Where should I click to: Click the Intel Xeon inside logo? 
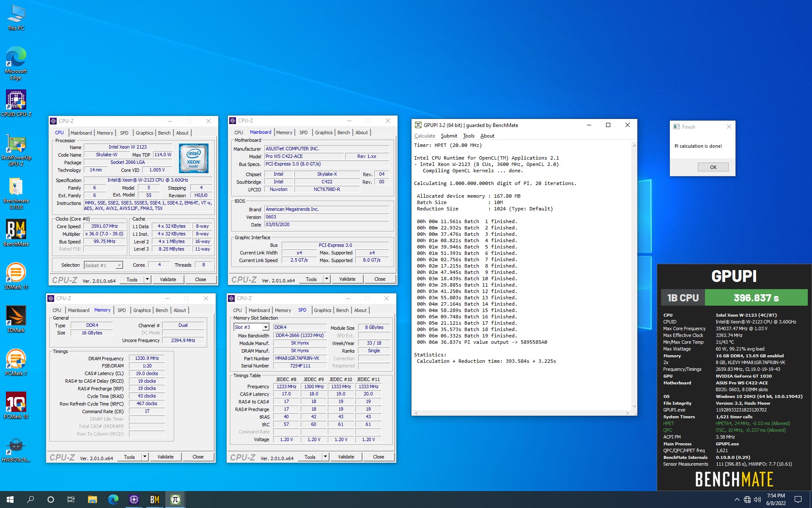pyautogui.click(x=193, y=158)
